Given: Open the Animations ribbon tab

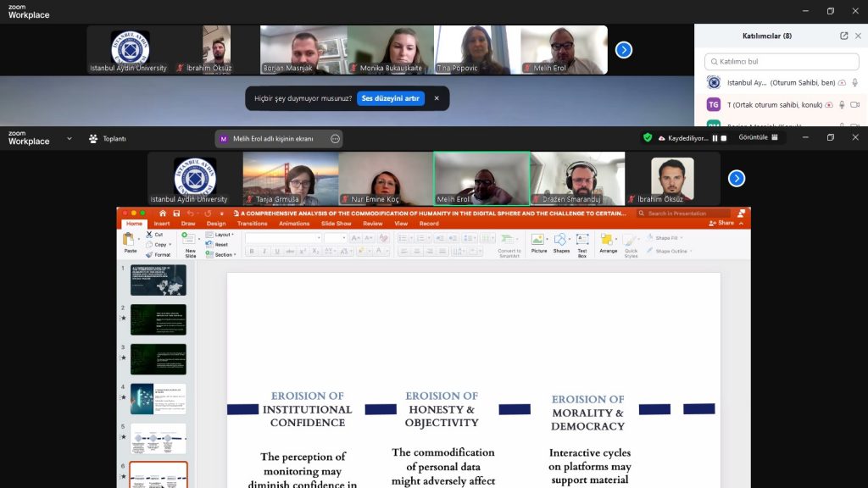Looking at the screenshot, I should [x=294, y=224].
